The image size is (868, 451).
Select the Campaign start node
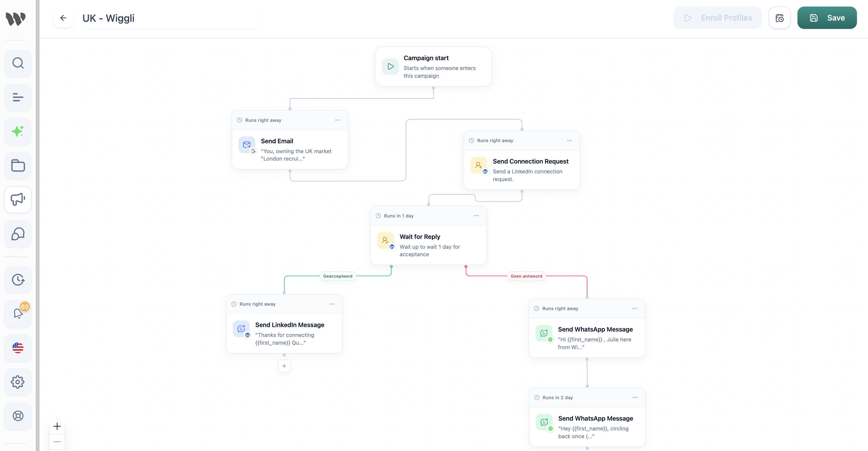[x=433, y=66]
